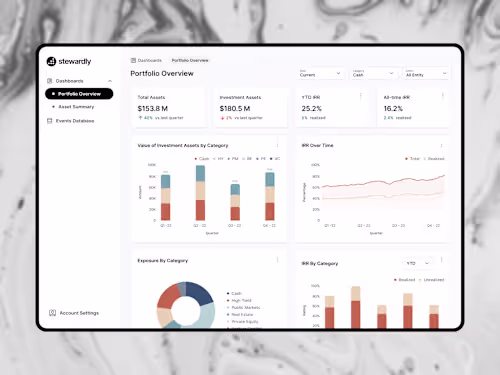Toggle the Cash legend in assets chart
The width and height of the screenshot is (500, 375).
coord(202,159)
